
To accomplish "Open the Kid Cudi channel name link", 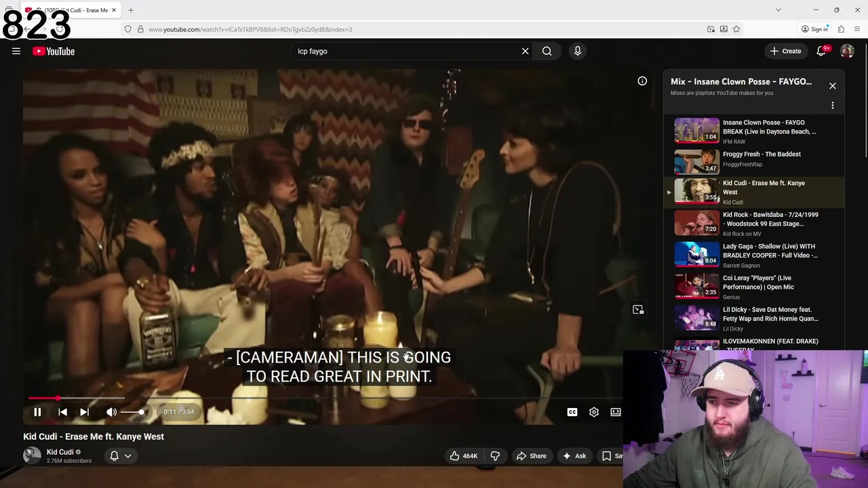I will (x=60, y=452).
